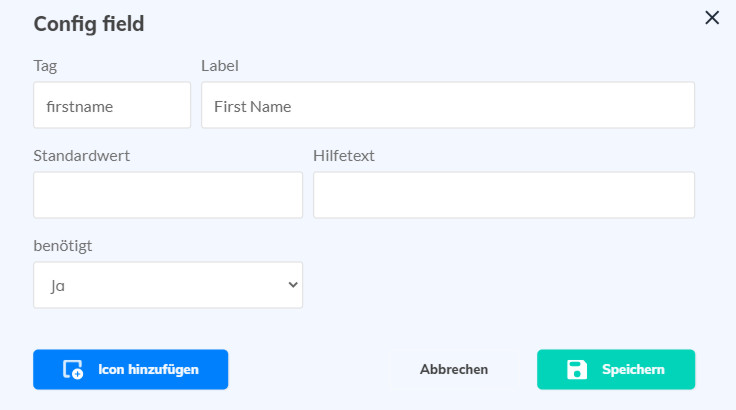
Task: Click the 'Hilfetext' label text
Action: pos(344,155)
